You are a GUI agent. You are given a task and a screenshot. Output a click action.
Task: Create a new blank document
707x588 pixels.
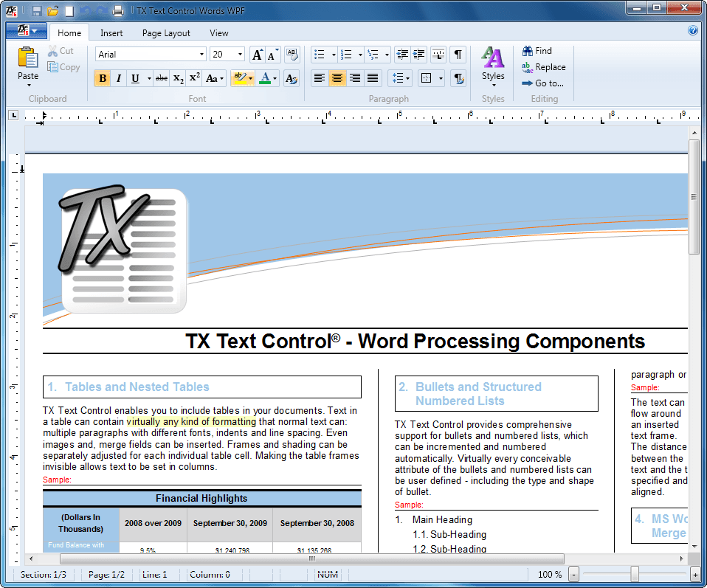69,11
